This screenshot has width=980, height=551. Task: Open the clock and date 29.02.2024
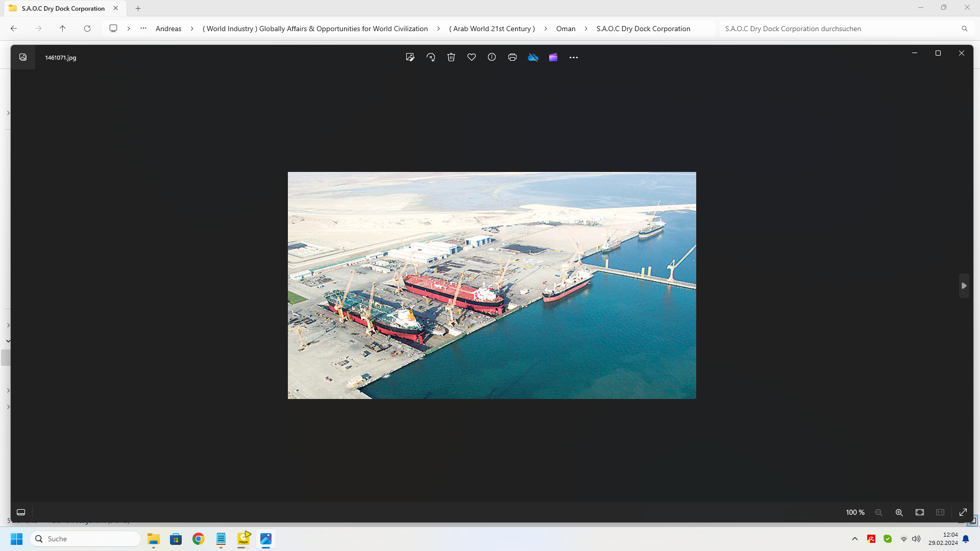pos(943,539)
